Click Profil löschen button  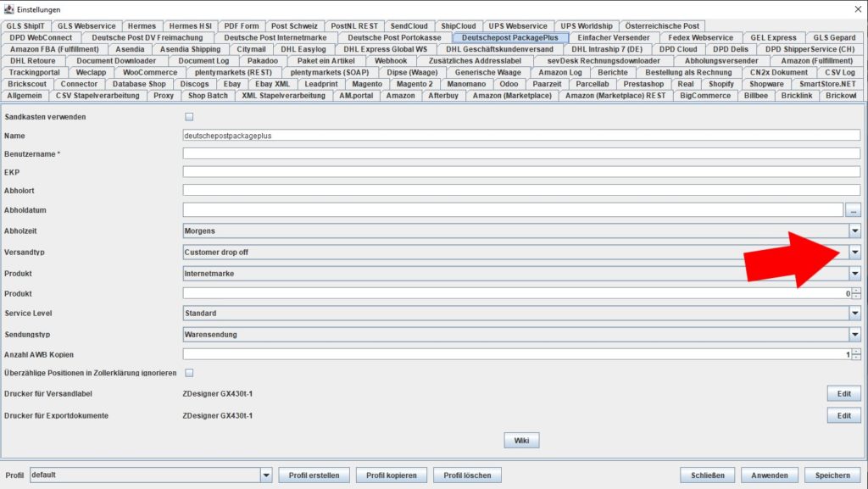(467, 475)
